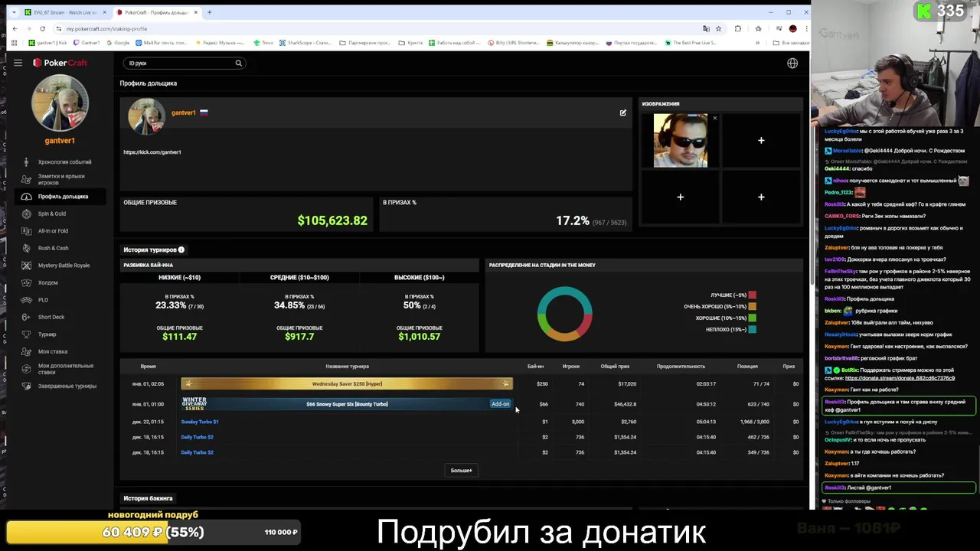Screen dimensions: 980x551
Task: Click the edit profile pencil icon
Action: click(x=622, y=112)
